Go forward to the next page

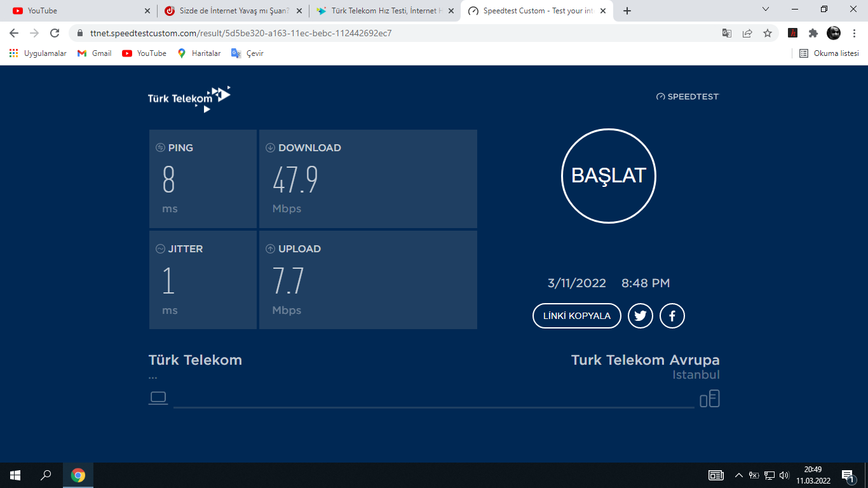pyautogui.click(x=34, y=33)
